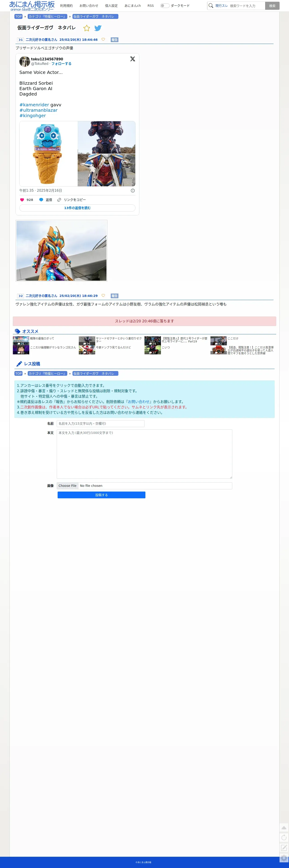Click heart icon on post 1

click(103, 40)
